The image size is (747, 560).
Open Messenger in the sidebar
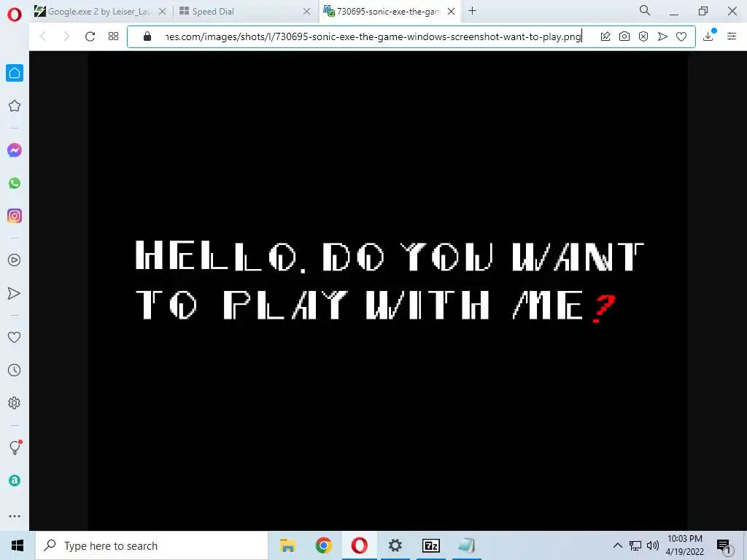click(x=15, y=150)
